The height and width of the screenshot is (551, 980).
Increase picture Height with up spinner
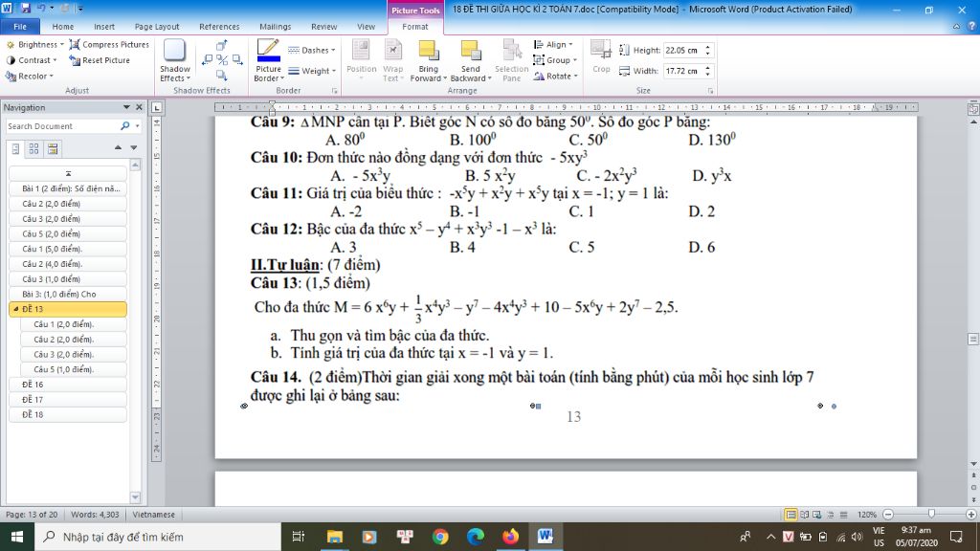707,47
